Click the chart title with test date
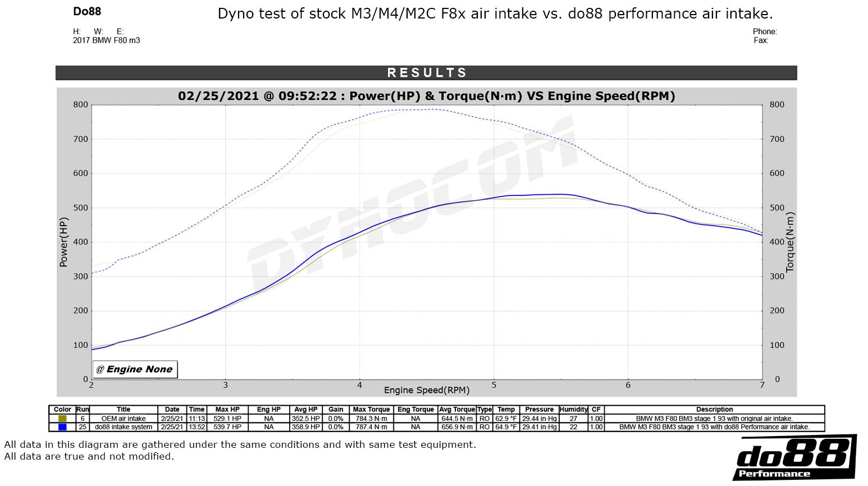 pyautogui.click(x=427, y=95)
